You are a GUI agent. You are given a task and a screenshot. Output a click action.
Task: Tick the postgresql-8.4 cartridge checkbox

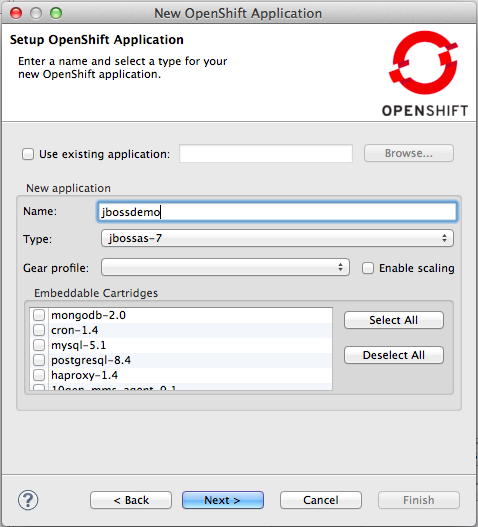[x=39, y=360]
